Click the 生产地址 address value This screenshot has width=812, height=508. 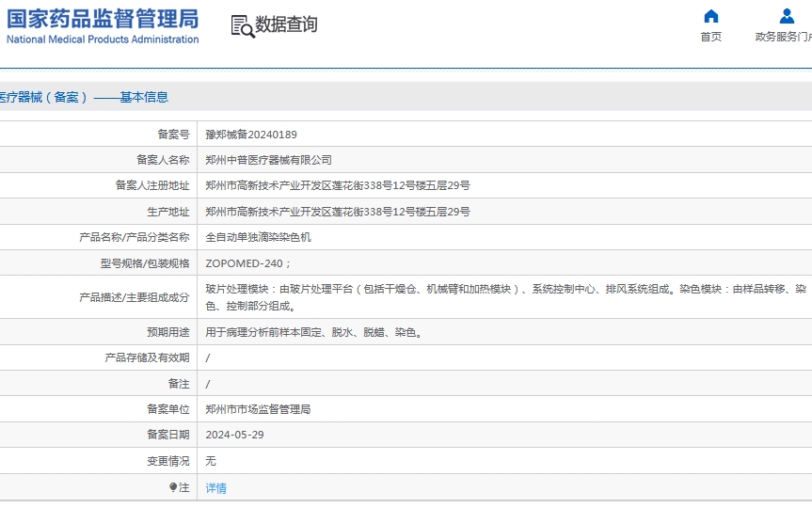point(338,212)
